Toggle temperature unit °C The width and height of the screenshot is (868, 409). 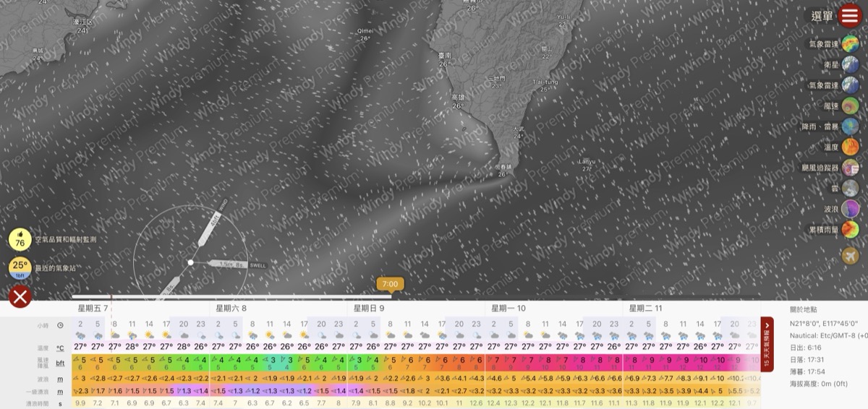[60, 347]
